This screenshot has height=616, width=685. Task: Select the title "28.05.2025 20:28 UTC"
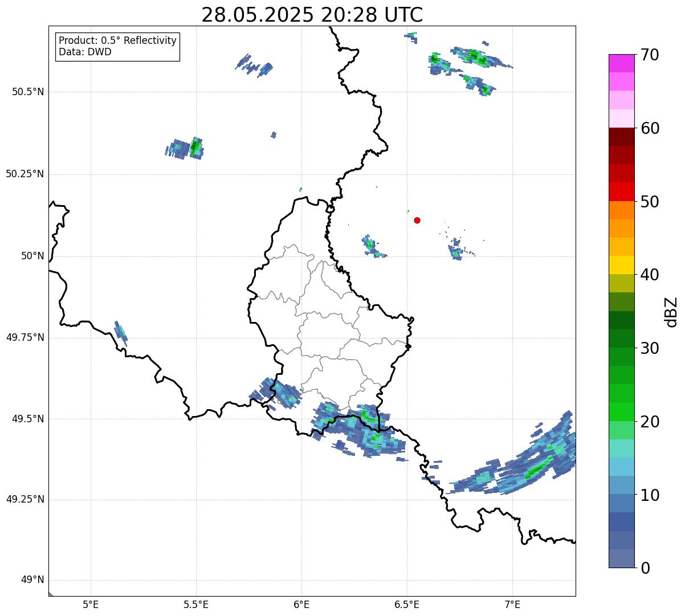coord(312,15)
